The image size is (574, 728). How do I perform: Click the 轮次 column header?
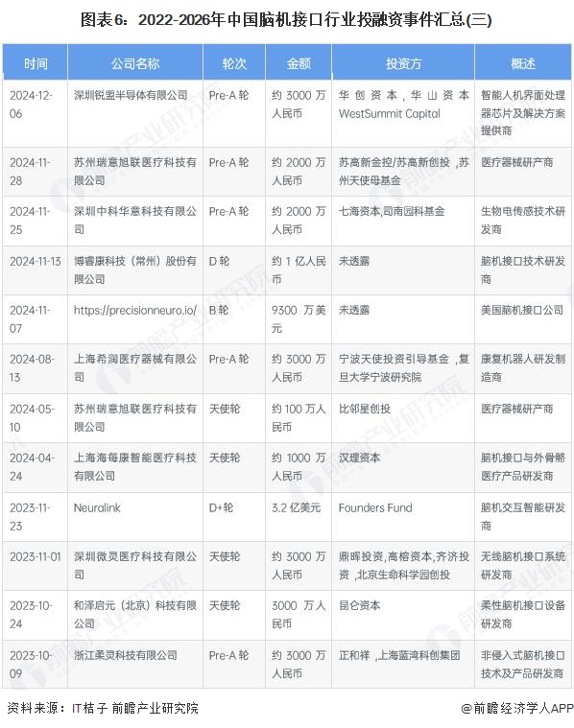pyautogui.click(x=234, y=63)
